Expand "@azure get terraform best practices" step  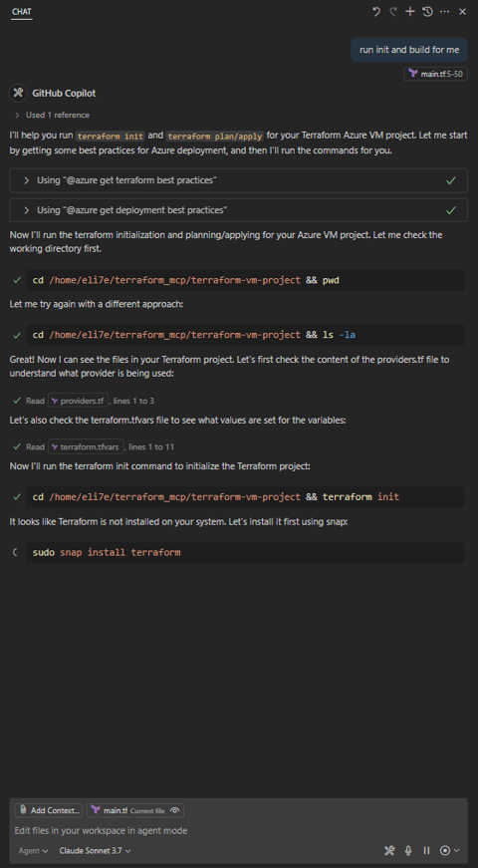238,180
